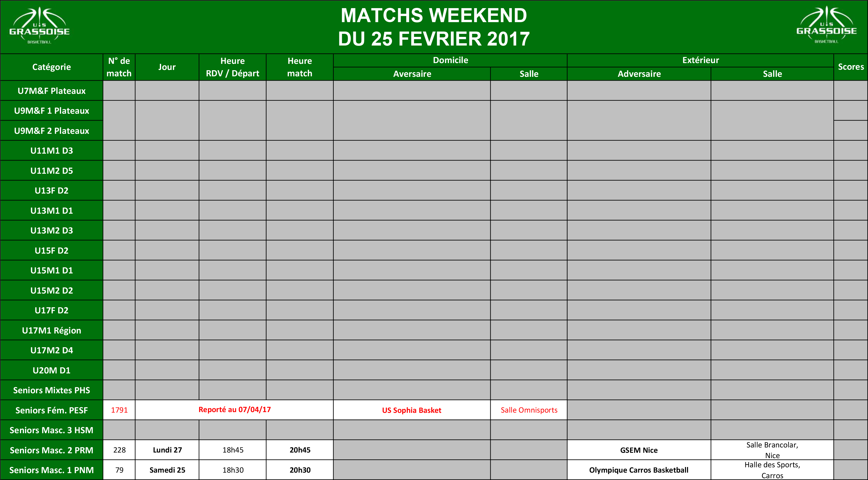Select the Salle Brancolar, Nice cell
This screenshot has height=480, width=868.
772,450
